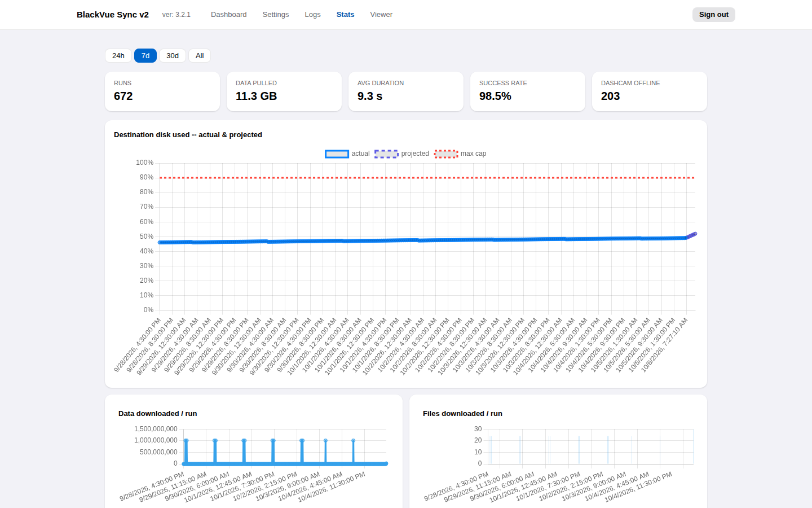Open the Viewer page
The image size is (812, 508).
tap(381, 15)
